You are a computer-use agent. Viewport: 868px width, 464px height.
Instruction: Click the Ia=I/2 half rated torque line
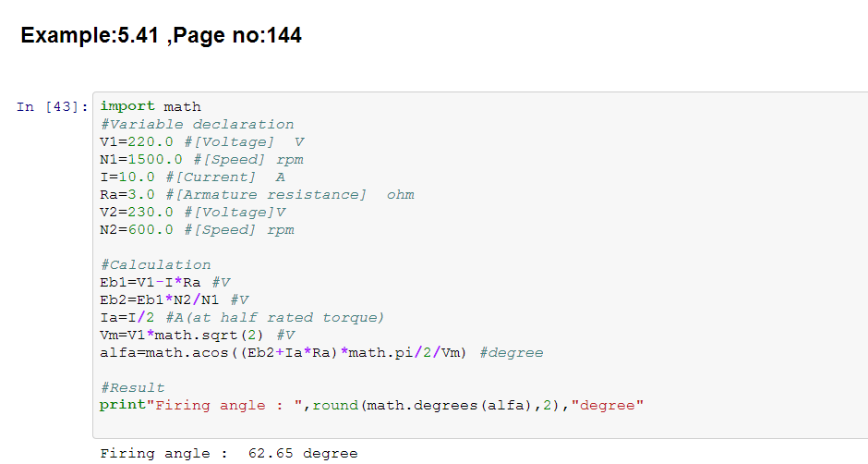(x=242, y=317)
